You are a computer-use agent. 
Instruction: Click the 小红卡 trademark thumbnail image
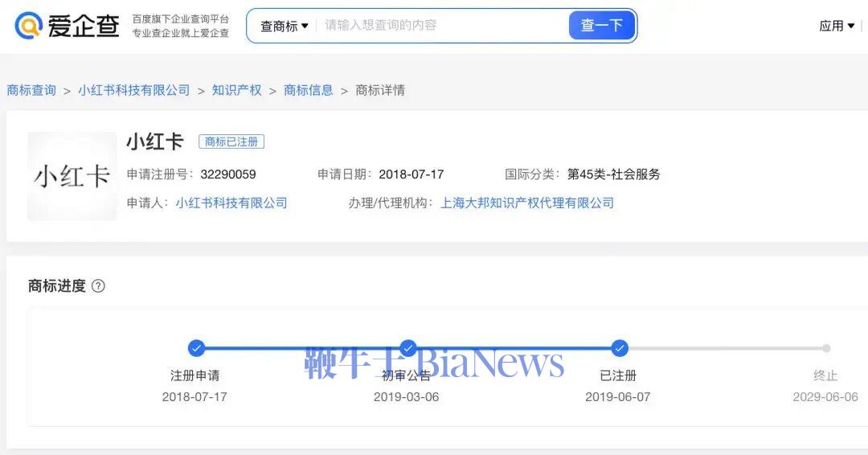[72, 176]
